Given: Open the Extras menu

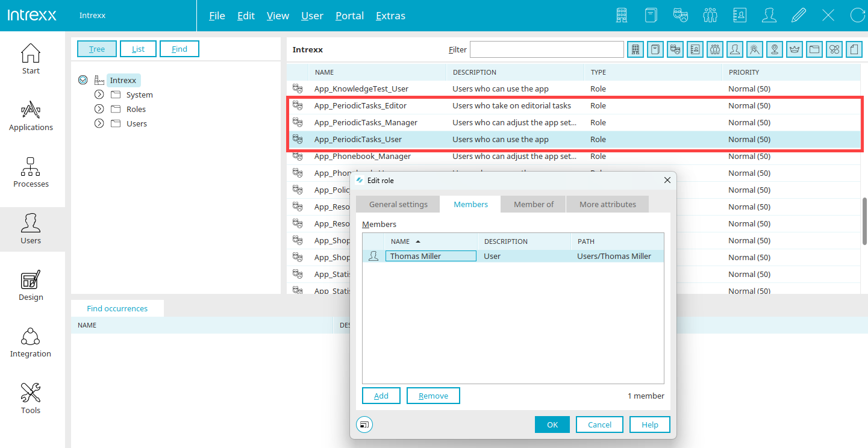Looking at the screenshot, I should [x=390, y=16].
